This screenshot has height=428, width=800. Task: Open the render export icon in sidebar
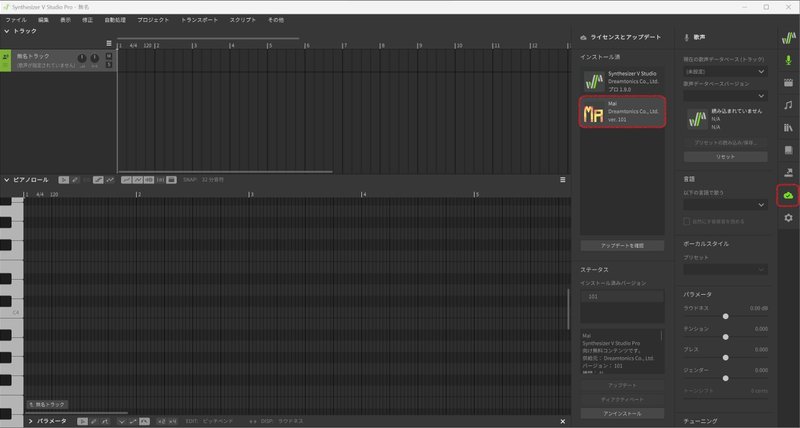tap(788, 172)
